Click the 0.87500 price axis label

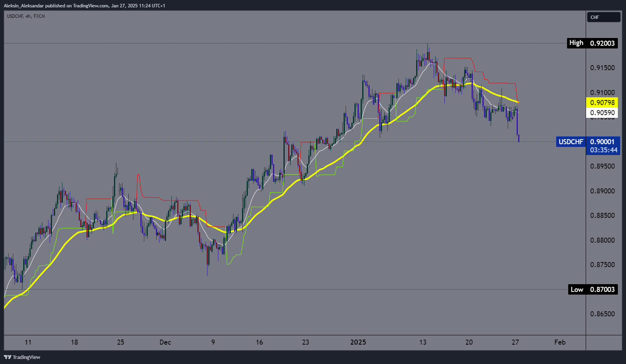(x=602, y=265)
